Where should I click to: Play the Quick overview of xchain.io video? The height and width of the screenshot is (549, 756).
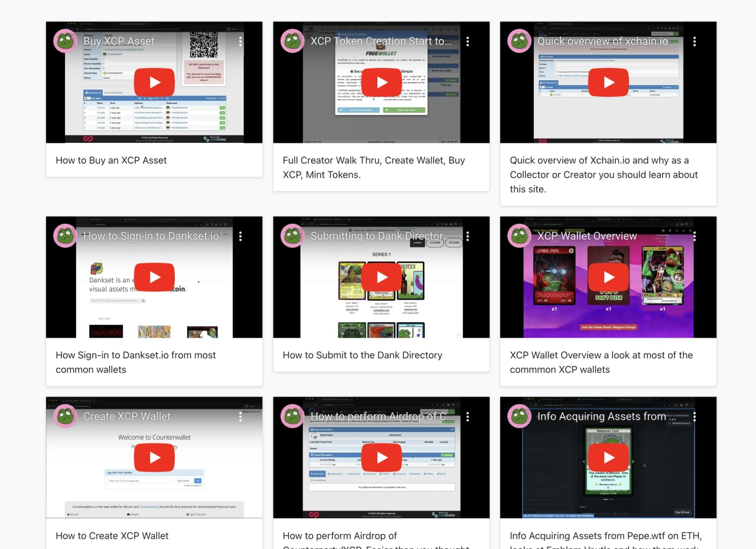pos(608,82)
